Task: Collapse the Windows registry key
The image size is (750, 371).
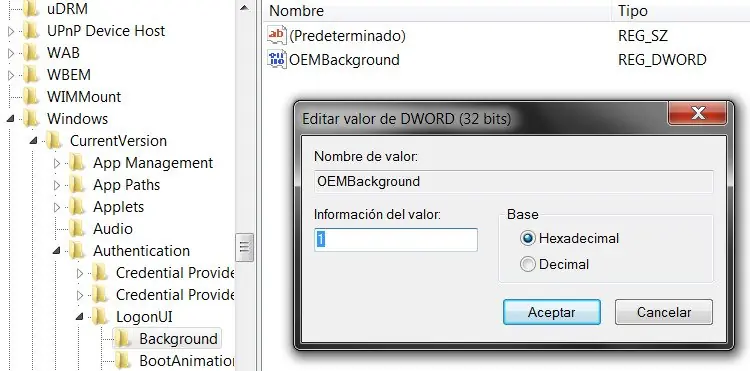Action: tap(11, 119)
